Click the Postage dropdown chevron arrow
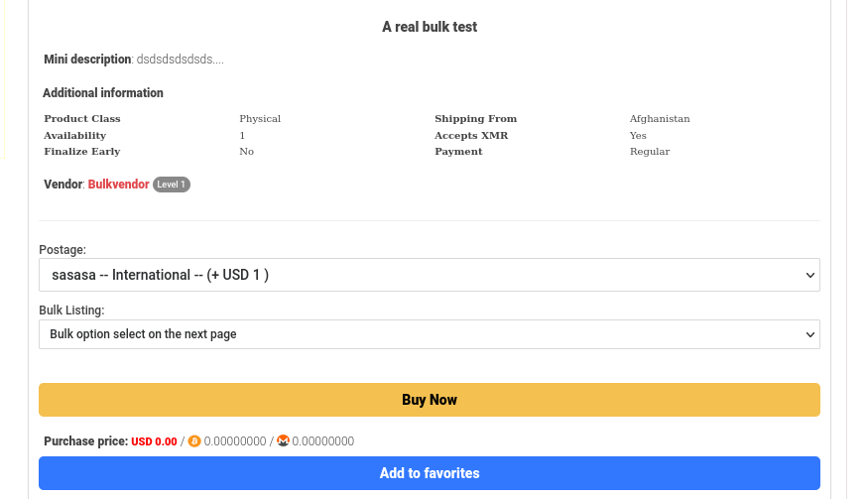The height and width of the screenshot is (499, 868). 810,275
